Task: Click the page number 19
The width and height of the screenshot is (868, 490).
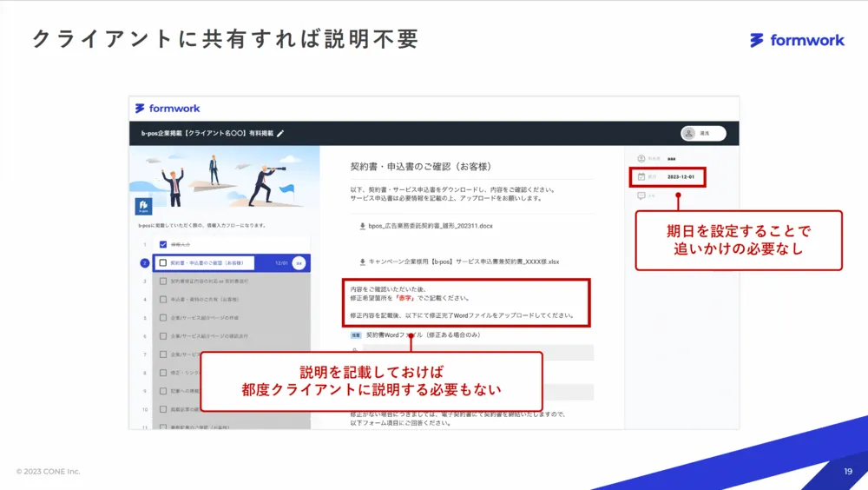Action: pos(848,471)
